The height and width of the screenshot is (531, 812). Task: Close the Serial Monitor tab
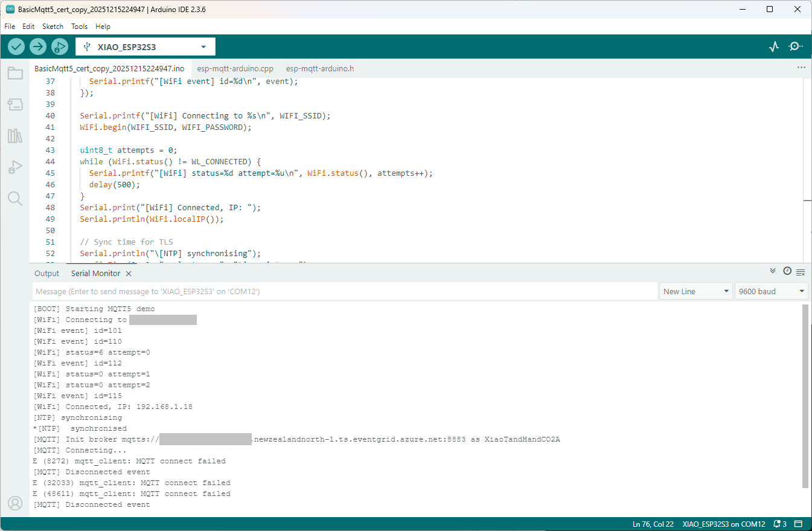(x=129, y=274)
